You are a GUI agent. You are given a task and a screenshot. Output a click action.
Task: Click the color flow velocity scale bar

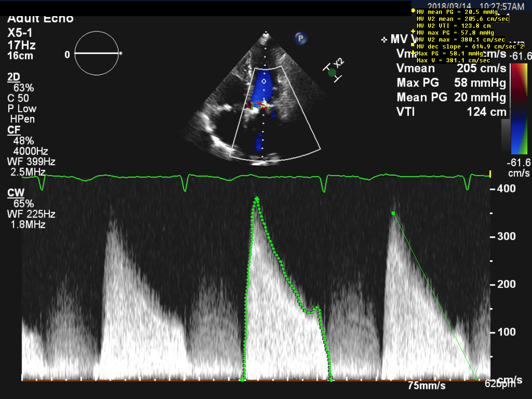pyautogui.click(x=519, y=109)
